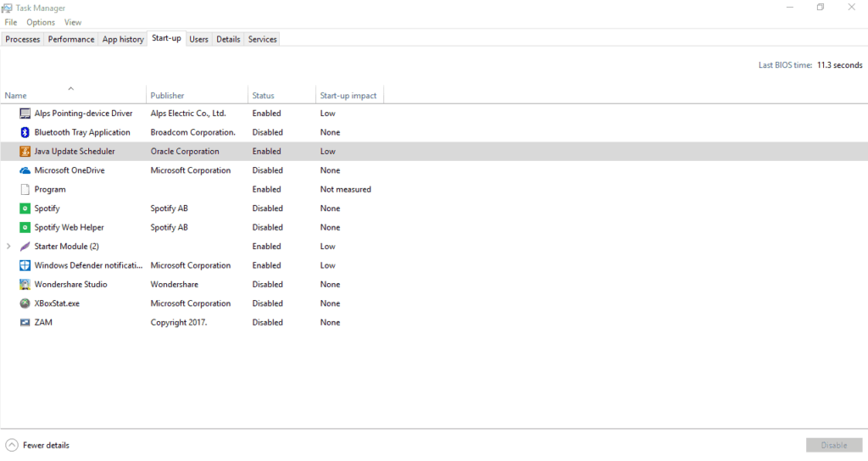The width and height of the screenshot is (868, 461).
Task: Open the Options menu
Action: point(41,22)
